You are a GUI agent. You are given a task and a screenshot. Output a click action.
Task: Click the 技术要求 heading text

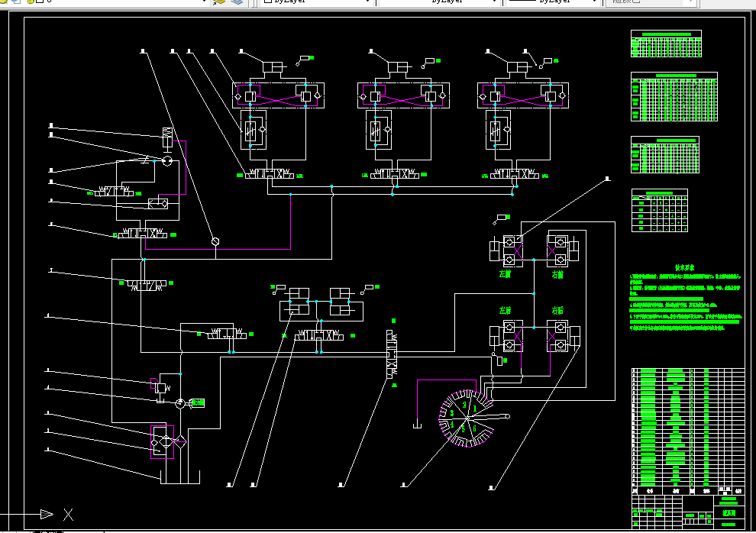point(685,268)
